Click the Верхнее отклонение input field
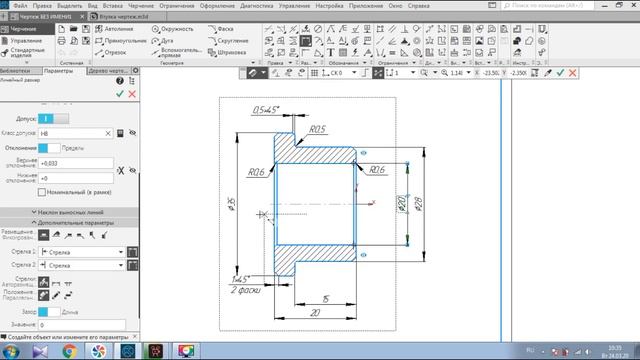640x360 pixels. pyautogui.click(x=76, y=163)
